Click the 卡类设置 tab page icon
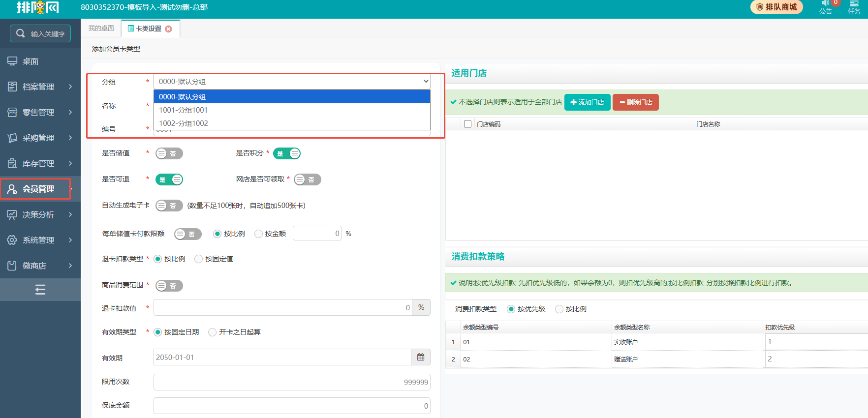868x418 pixels. click(x=131, y=29)
